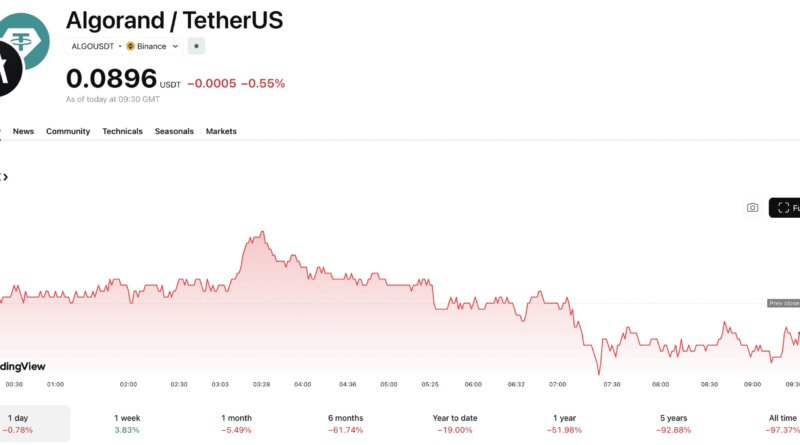Open the Community tab

pyautogui.click(x=68, y=131)
